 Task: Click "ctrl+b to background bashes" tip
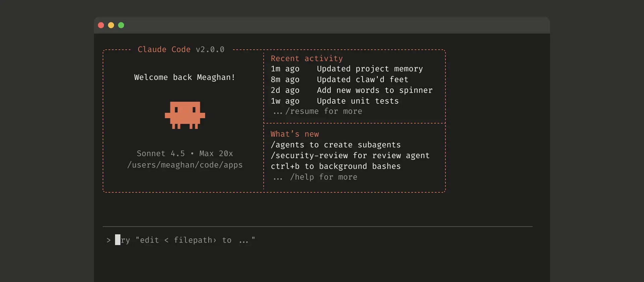(335, 166)
